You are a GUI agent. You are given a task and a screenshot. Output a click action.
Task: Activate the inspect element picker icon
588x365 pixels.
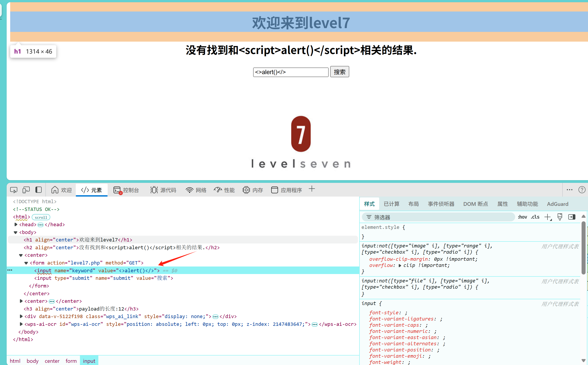(x=14, y=190)
